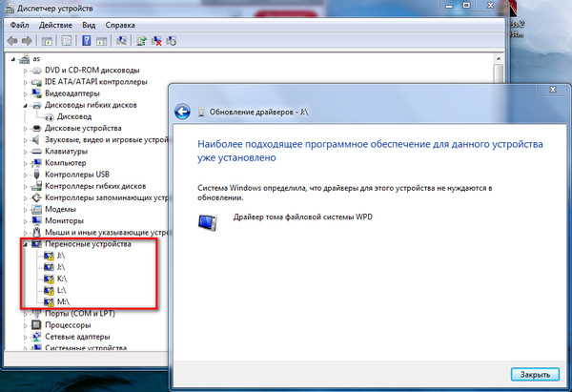
Task: Select the L:\ tree entry text
Action: (x=62, y=291)
